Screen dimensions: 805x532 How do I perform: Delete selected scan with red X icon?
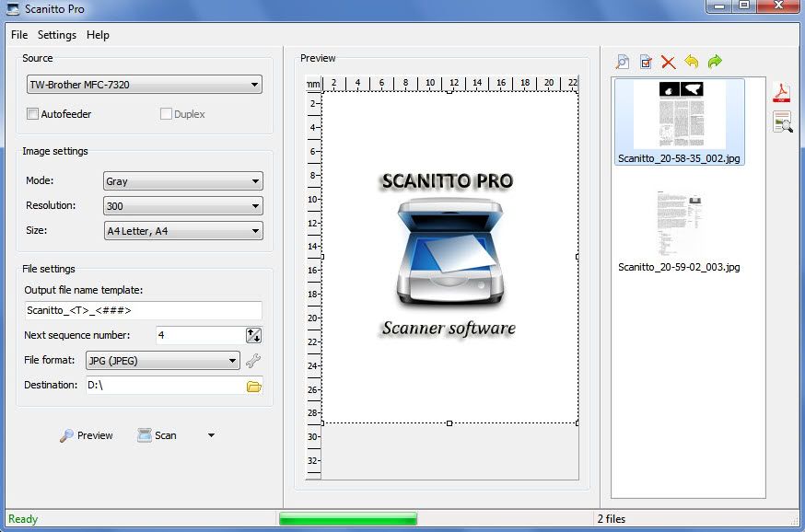(669, 62)
